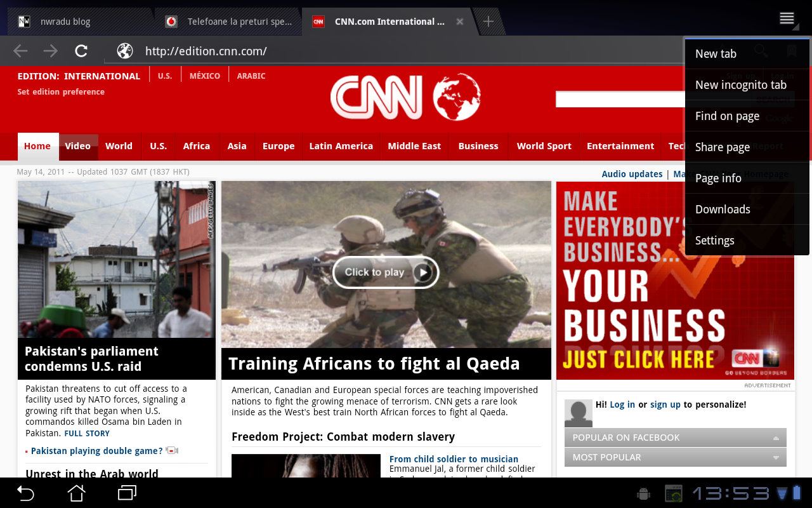Open Training Africans to fight al Qaeda headline
This screenshot has height=508, width=812.
click(x=374, y=364)
